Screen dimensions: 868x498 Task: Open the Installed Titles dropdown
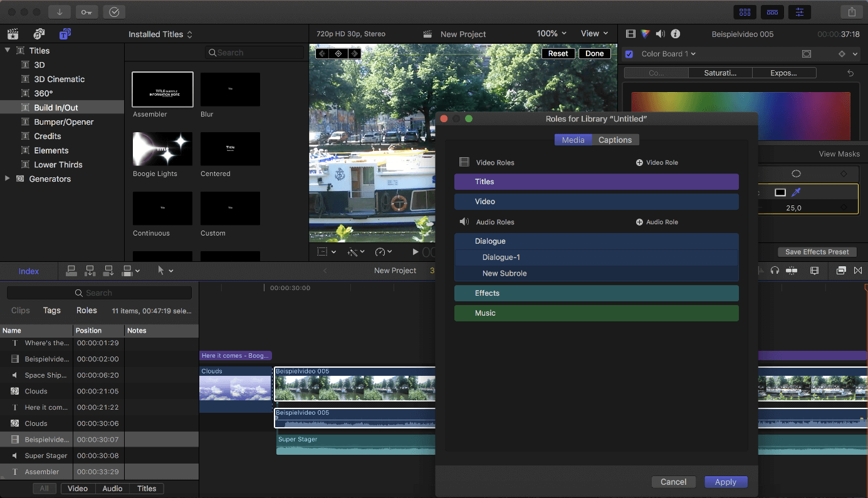click(160, 34)
